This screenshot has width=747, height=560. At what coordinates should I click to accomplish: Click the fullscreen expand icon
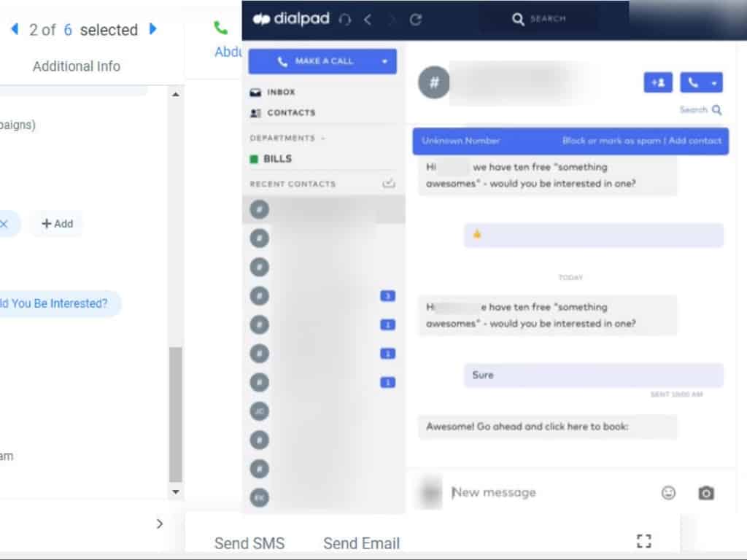[x=643, y=540]
